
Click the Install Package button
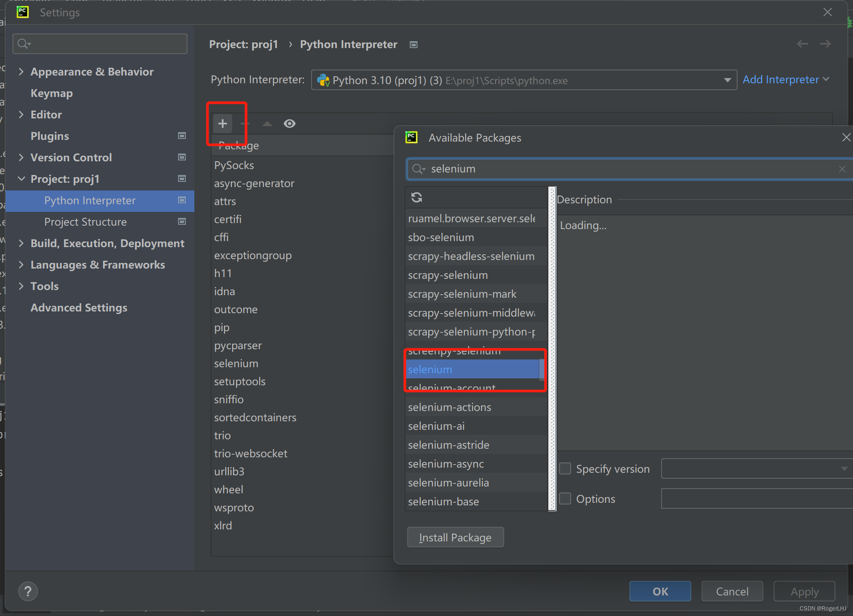455,537
